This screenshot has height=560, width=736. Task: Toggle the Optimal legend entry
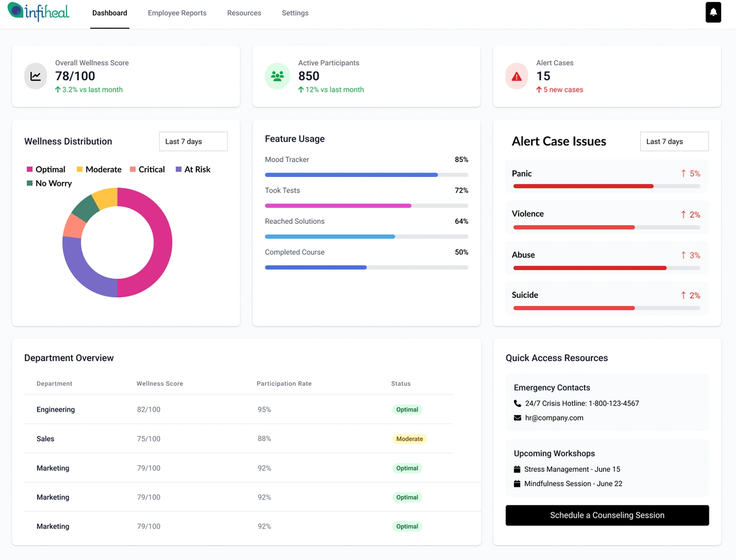point(46,169)
